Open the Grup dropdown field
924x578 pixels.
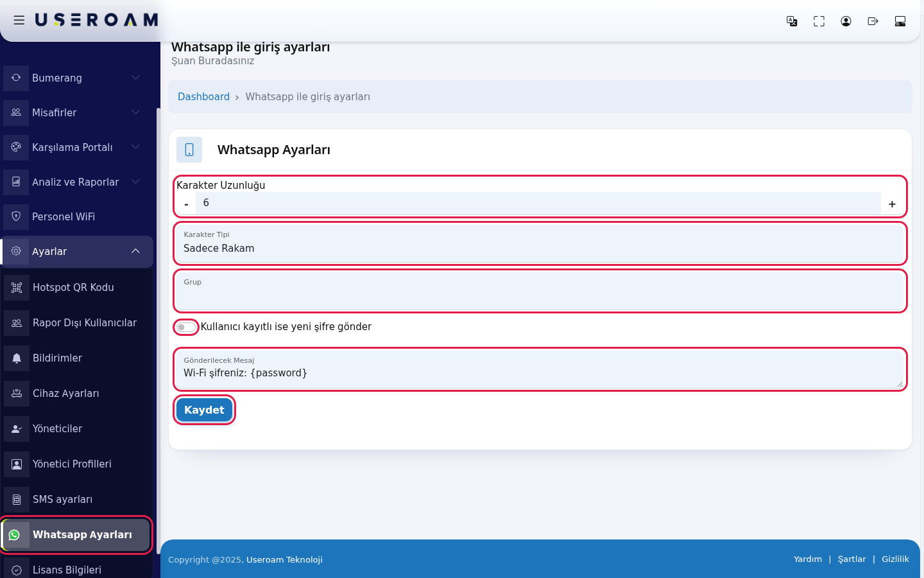point(540,291)
